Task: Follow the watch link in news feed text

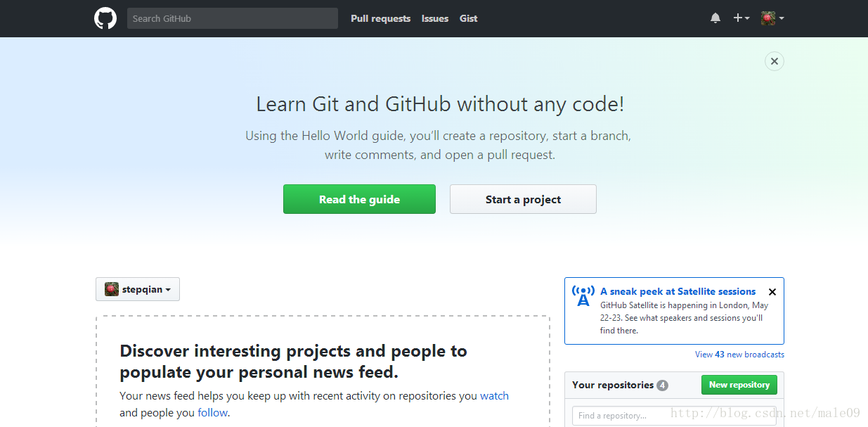Action: [494, 396]
